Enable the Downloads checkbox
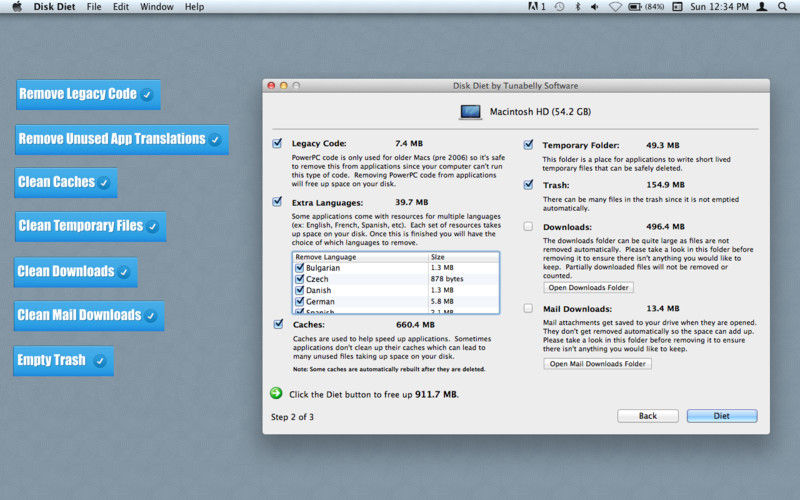800x500 pixels. click(528, 226)
